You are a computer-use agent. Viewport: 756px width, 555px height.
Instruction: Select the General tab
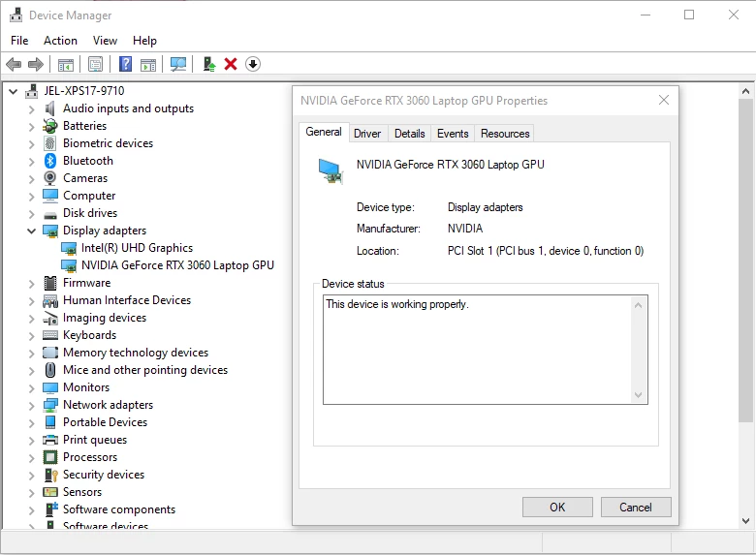point(324,132)
